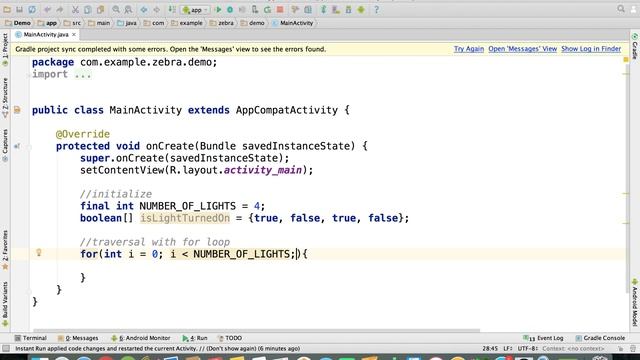Click the Open folder toolbar icon
This screenshot has height=360, width=640.
(7, 9)
